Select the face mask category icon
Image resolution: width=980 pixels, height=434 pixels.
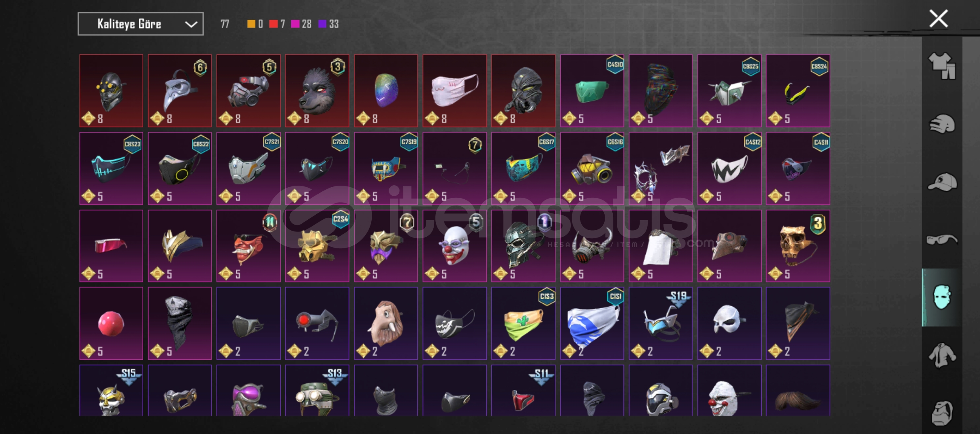(x=942, y=297)
